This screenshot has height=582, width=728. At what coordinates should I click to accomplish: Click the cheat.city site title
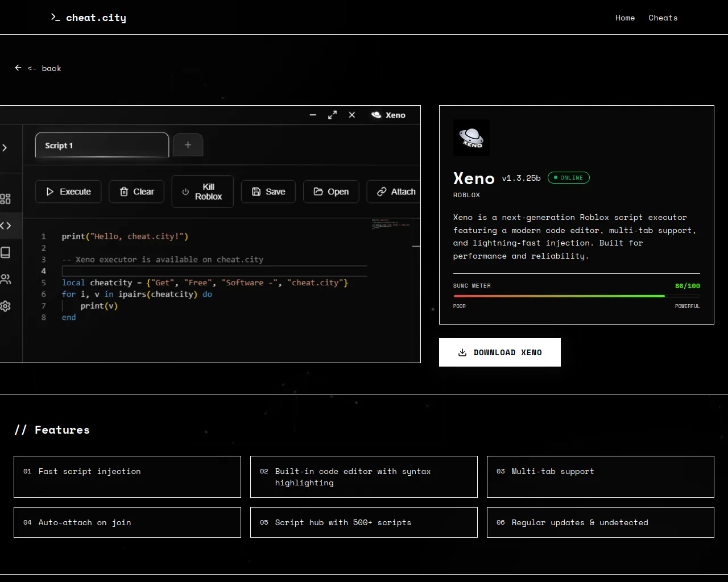tap(96, 18)
